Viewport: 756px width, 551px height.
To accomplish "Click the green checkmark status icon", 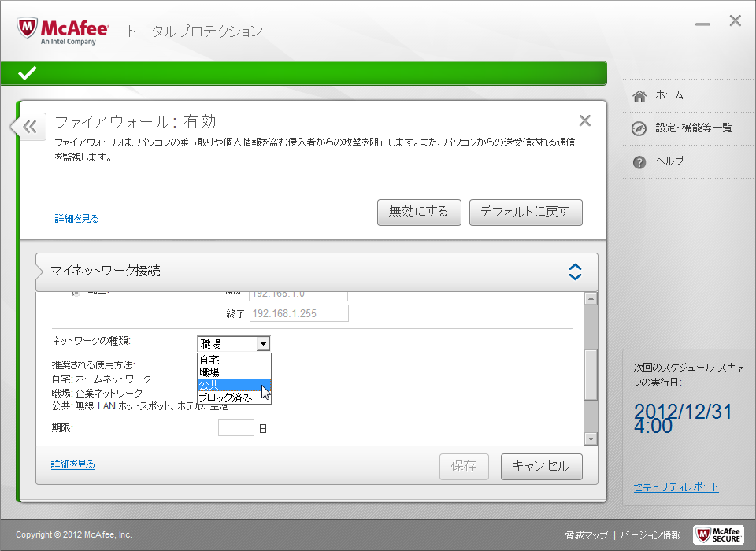I will click(28, 72).
